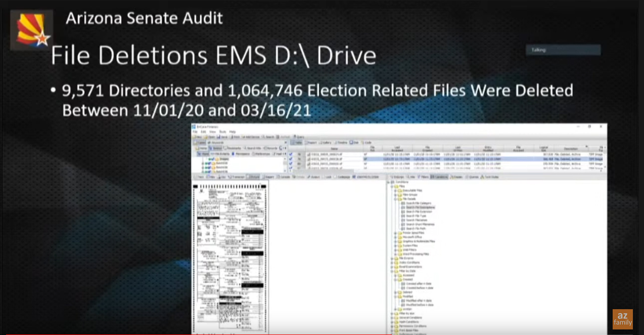Collapse the Filter by Date folder
The image size is (644, 335).
[392, 271]
